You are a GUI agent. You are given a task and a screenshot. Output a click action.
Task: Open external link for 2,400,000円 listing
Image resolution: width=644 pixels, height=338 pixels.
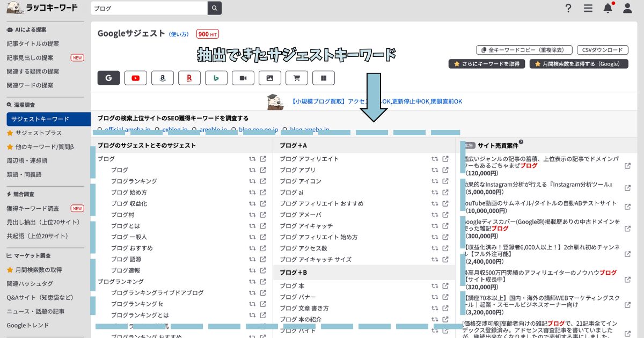pyautogui.click(x=628, y=254)
